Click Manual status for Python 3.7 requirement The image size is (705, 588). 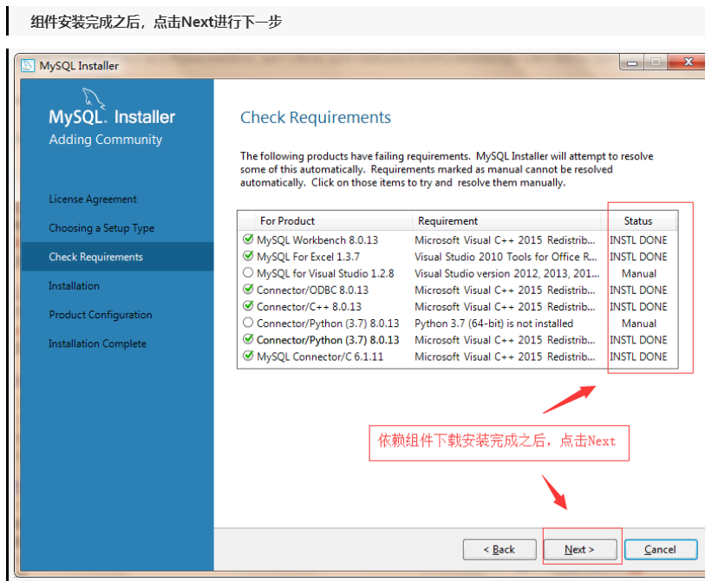pos(639,323)
